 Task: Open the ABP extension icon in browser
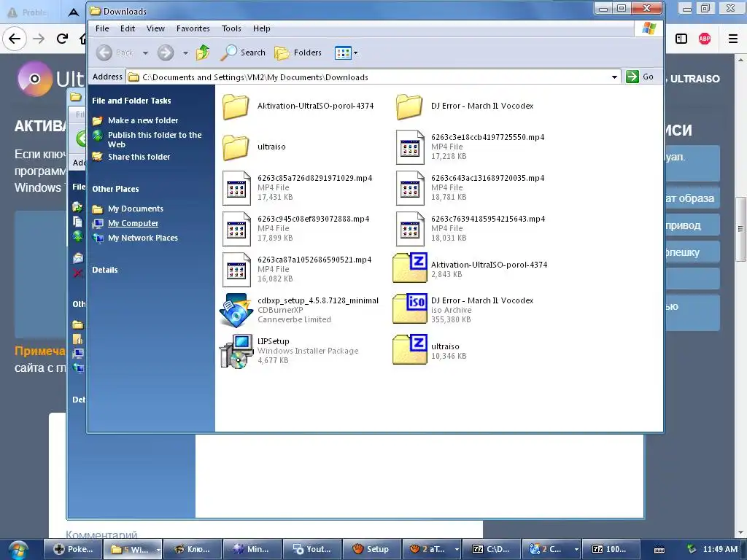(x=705, y=39)
